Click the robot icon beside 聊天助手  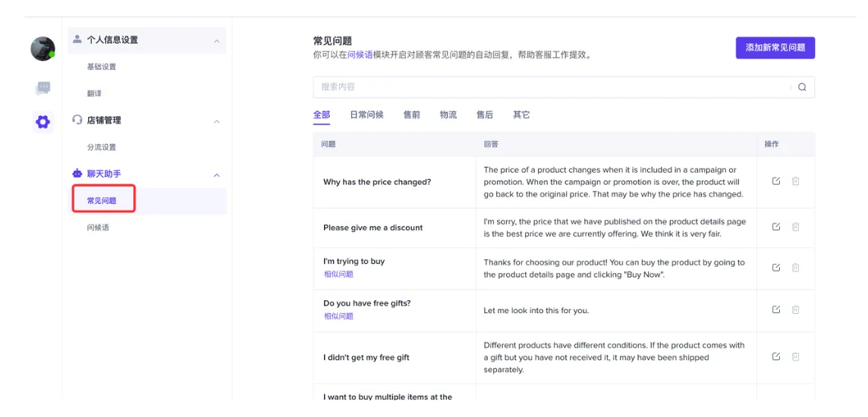tap(77, 173)
